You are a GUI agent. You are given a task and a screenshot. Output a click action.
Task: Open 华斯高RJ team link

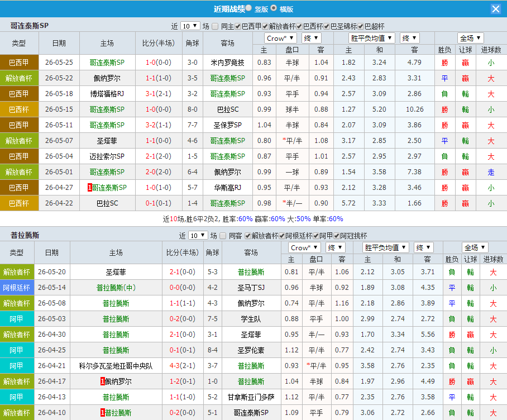(227, 188)
